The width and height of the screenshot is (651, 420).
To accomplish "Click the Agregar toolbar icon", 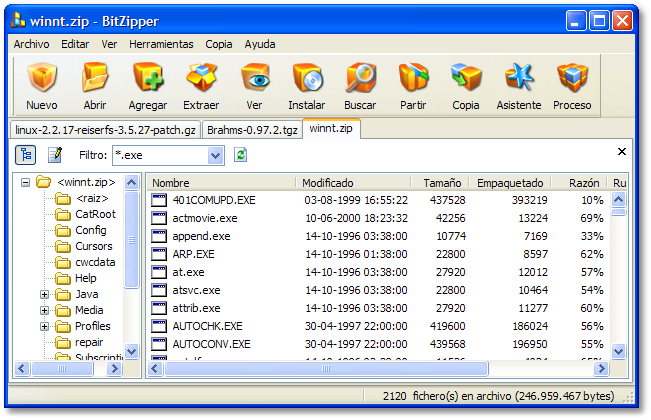I will (148, 78).
